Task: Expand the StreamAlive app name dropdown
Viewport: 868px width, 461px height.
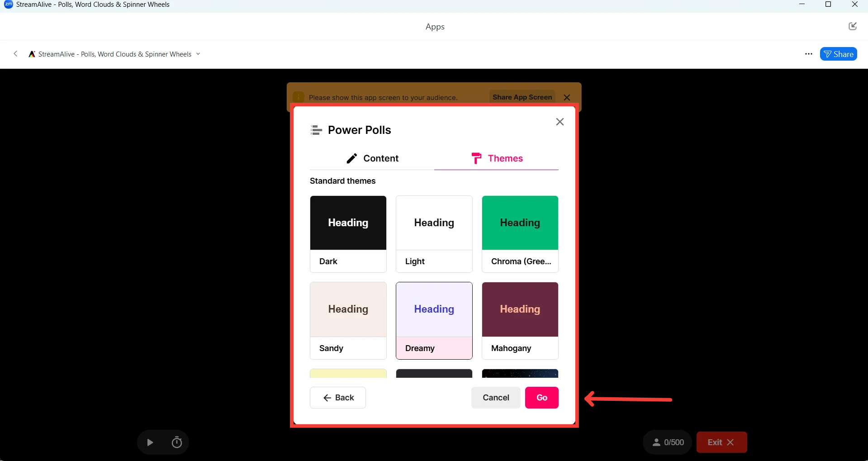Action: click(198, 54)
